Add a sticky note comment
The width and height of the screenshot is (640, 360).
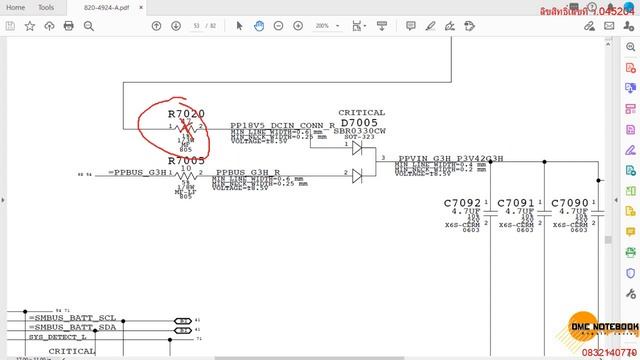click(411, 26)
